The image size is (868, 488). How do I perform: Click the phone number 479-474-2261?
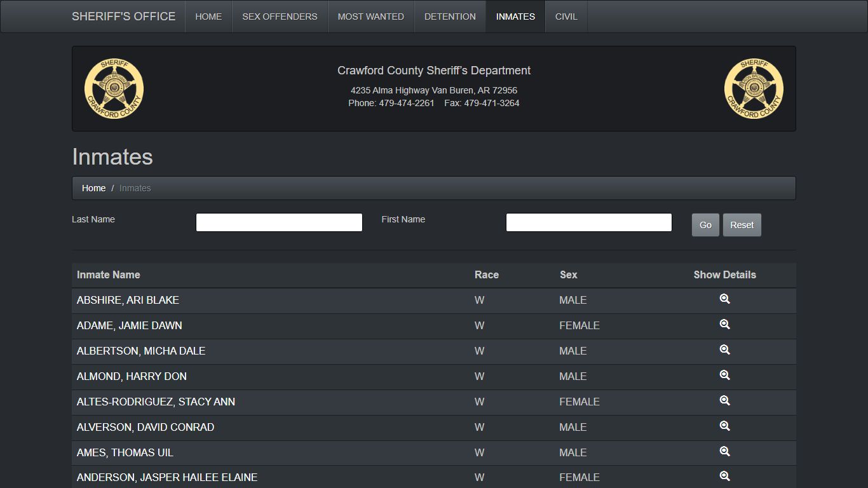[407, 103]
